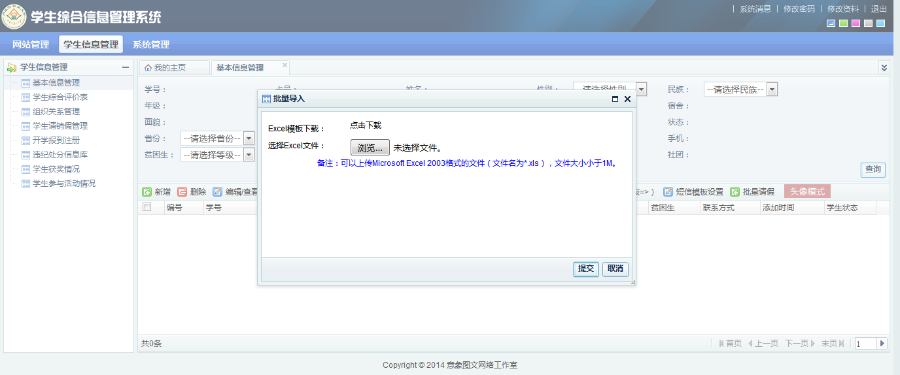Viewport: 900px width, 375px height.
Task: Collapse the 学生信息管理 sidebar panel
Action: [x=125, y=67]
